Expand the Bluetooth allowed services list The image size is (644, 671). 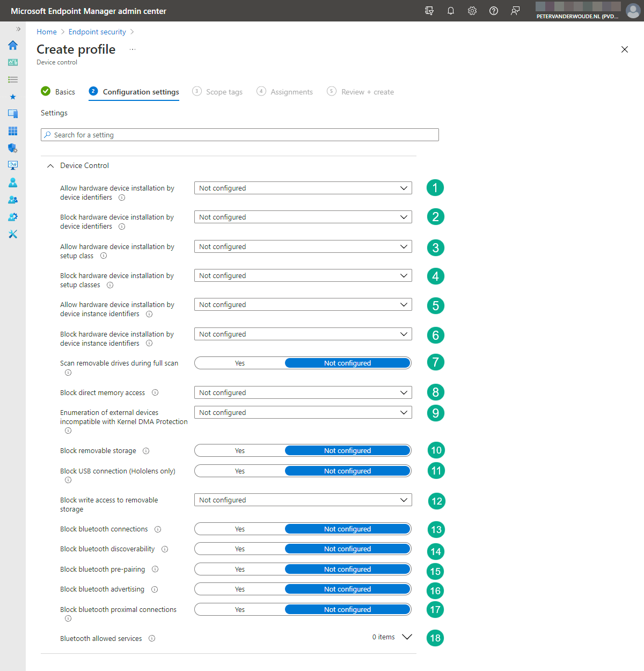click(x=407, y=637)
